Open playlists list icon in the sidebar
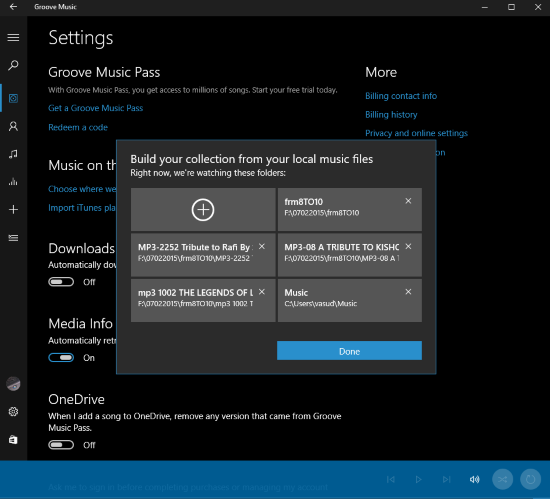 [x=13, y=238]
